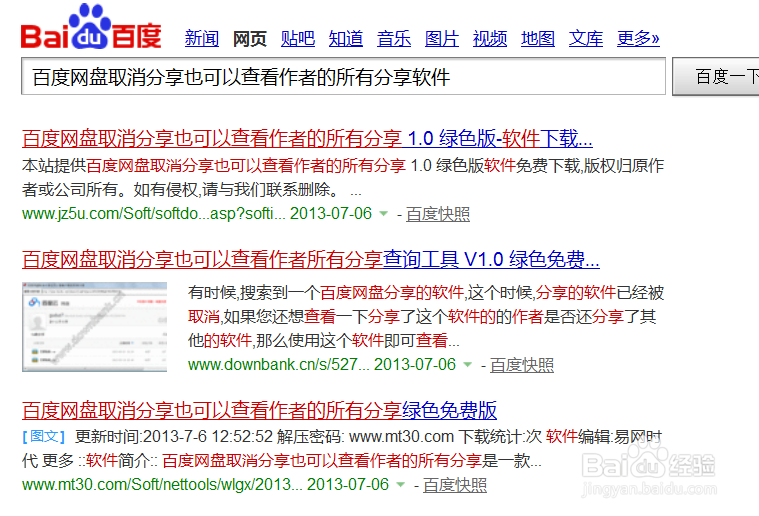Expand dropdown arrow next to downbank.cn result
759x516 pixels.
pyautogui.click(x=468, y=364)
